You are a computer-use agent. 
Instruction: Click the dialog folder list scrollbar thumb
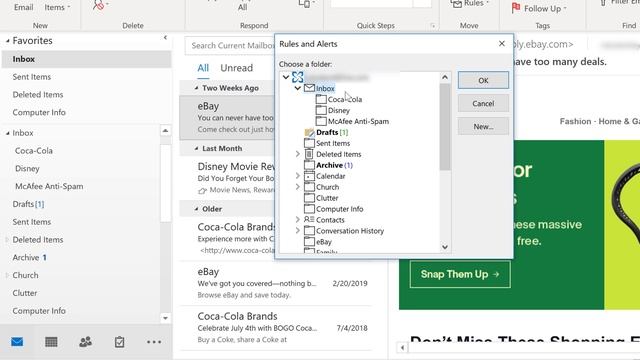pyautogui.click(x=445, y=127)
